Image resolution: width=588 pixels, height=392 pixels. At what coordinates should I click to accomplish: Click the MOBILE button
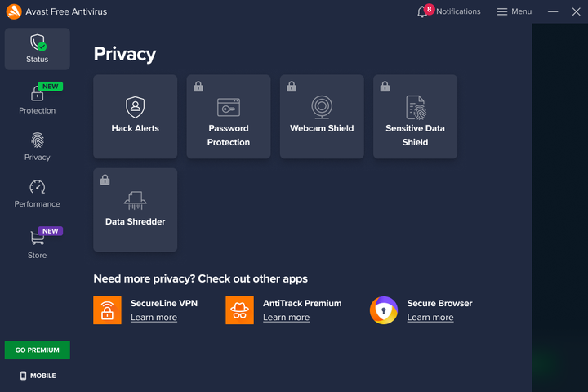coord(38,376)
